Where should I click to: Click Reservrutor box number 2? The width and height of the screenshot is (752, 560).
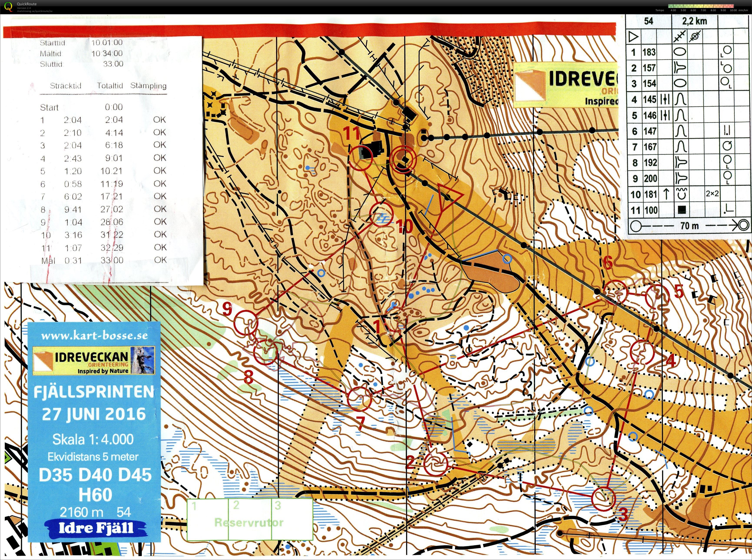tap(250, 519)
